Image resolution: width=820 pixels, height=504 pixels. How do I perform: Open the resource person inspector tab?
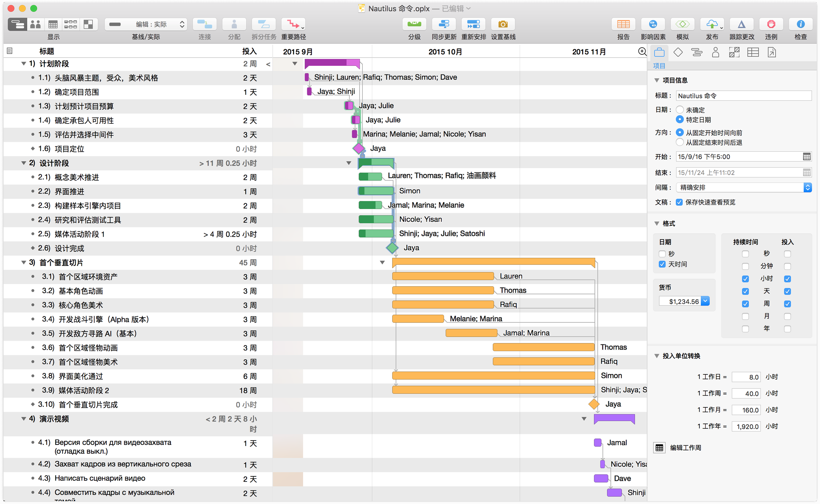click(715, 53)
